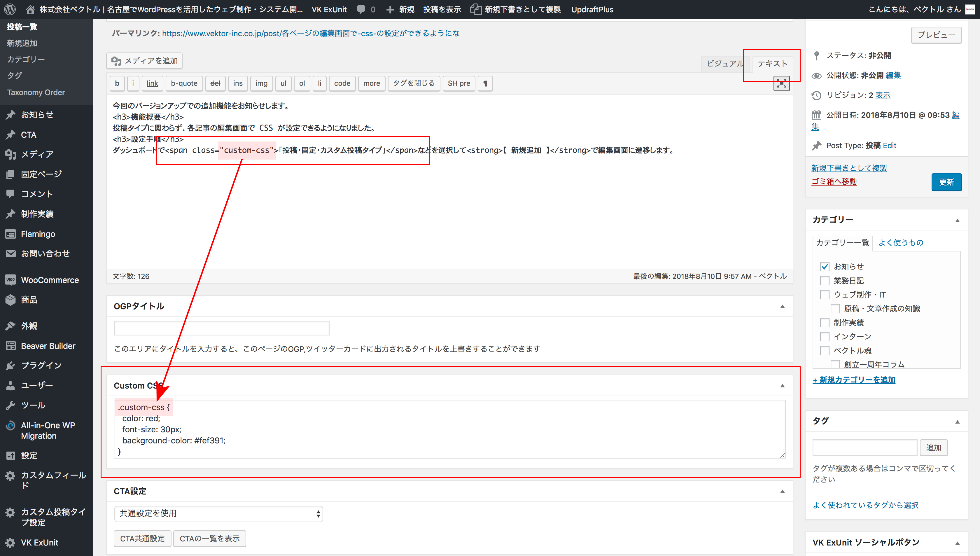The height and width of the screenshot is (556, 980).
Task: Click CTAの一覧を表示 button
Action: tap(210, 538)
